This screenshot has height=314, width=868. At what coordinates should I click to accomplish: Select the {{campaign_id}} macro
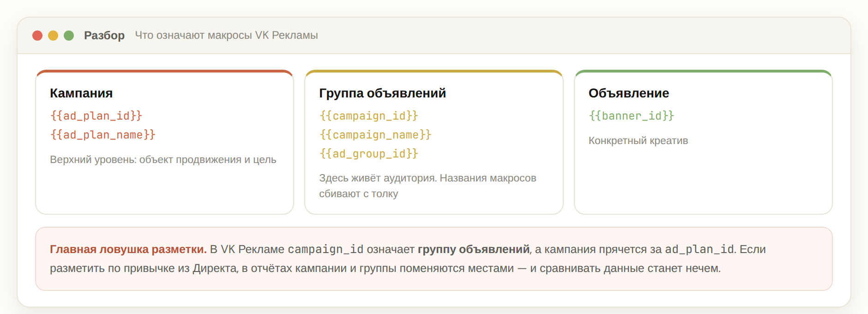[369, 116]
